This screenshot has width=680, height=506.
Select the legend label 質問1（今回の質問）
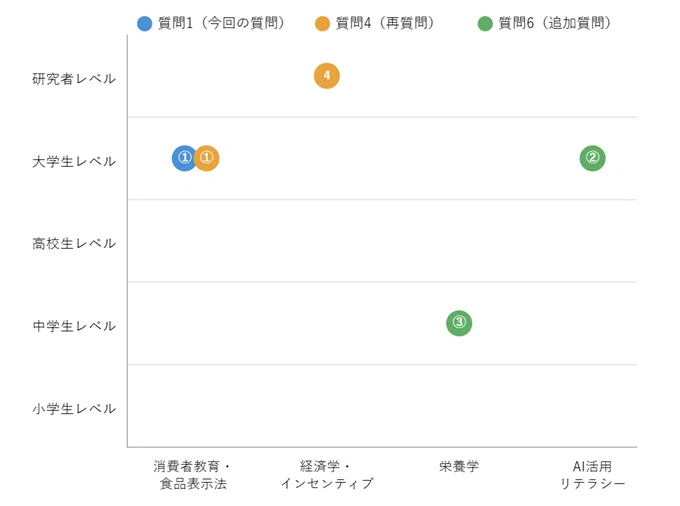222,23
